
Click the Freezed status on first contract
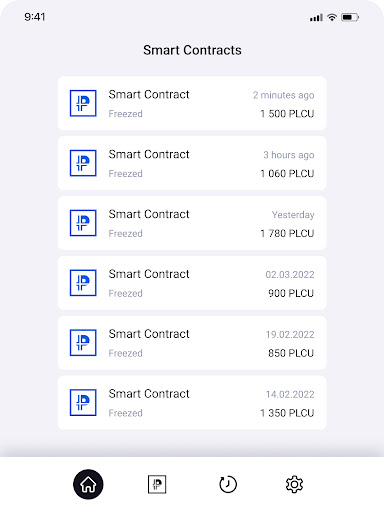point(125,114)
